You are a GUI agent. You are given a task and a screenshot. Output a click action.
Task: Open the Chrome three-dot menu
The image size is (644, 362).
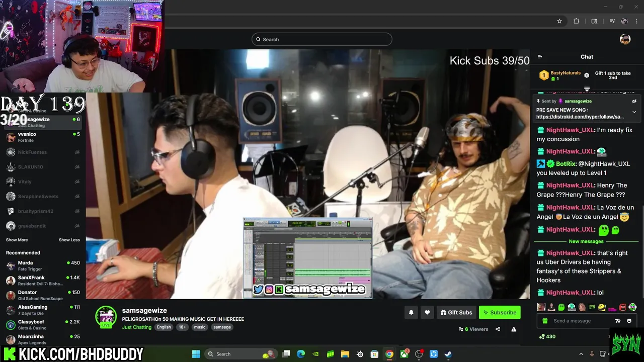tap(637, 21)
